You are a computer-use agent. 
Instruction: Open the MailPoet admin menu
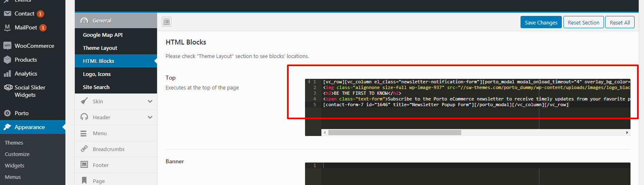(33, 27)
